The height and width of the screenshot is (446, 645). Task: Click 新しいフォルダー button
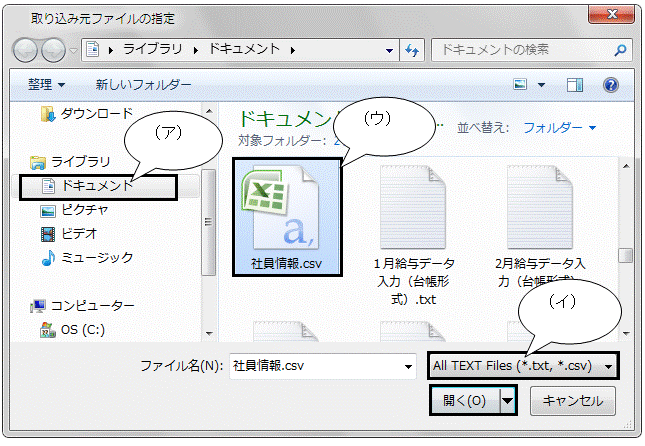(143, 85)
